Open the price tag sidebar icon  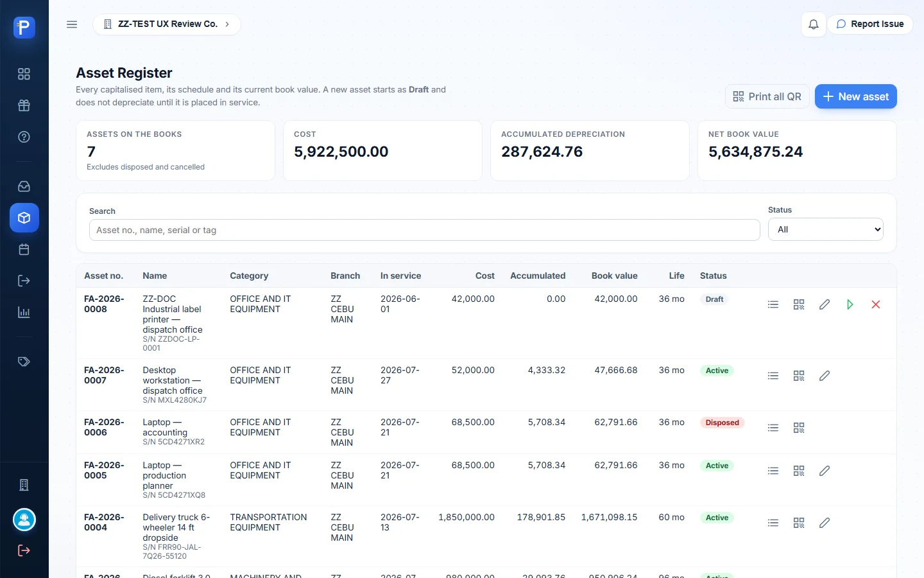24,362
